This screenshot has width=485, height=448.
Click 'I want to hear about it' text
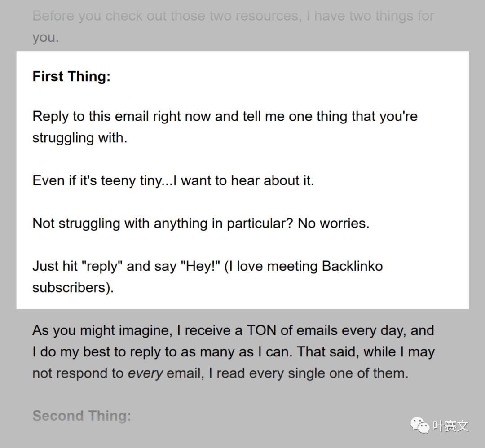243,180
